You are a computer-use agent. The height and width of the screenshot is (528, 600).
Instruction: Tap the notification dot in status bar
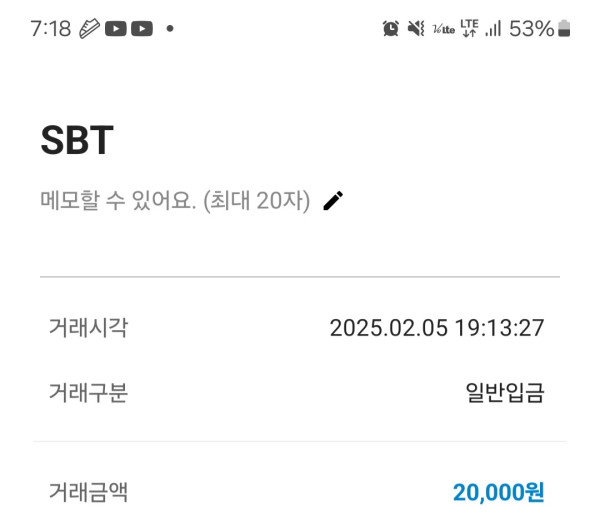[x=170, y=29]
